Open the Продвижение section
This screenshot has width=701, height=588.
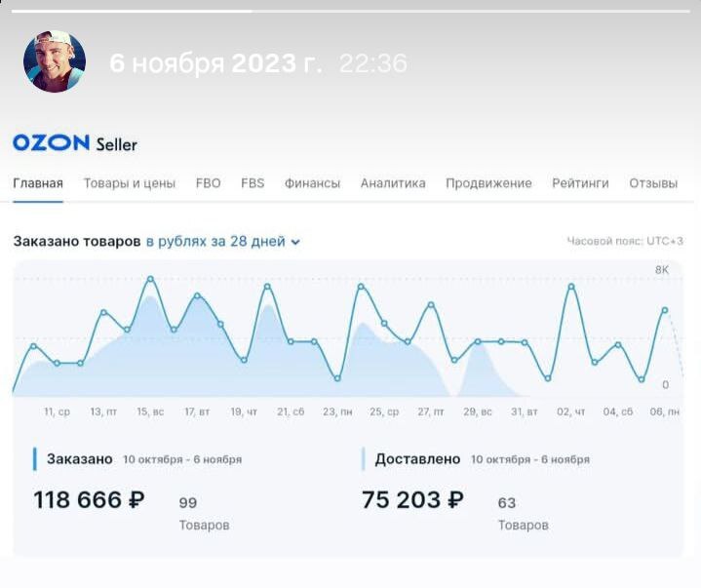[488, 183]
